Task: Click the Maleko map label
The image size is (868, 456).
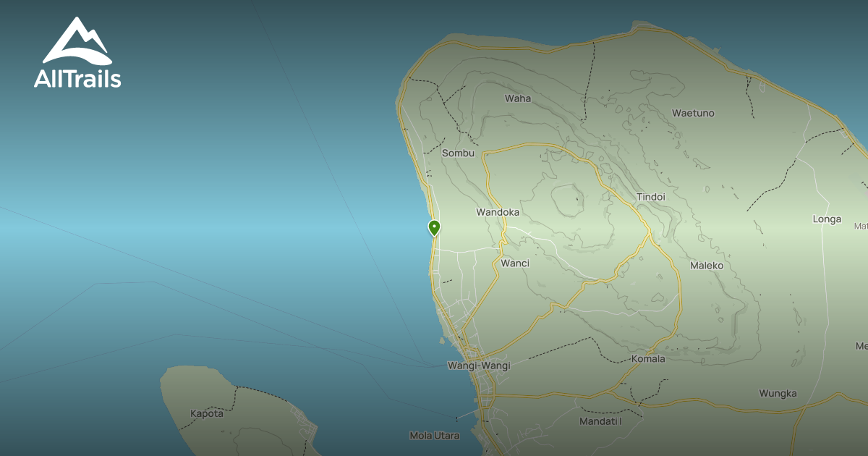Action: 706,266
